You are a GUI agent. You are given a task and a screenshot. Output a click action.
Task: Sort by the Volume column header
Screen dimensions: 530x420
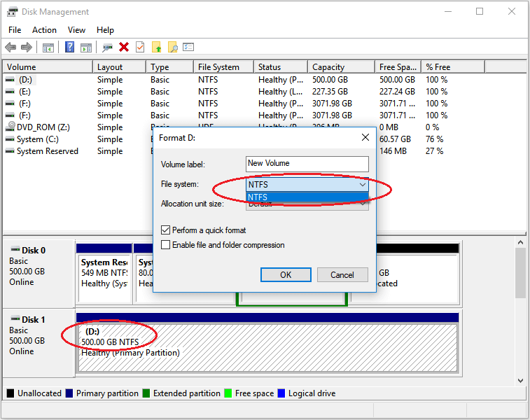[x=48, y=67]
